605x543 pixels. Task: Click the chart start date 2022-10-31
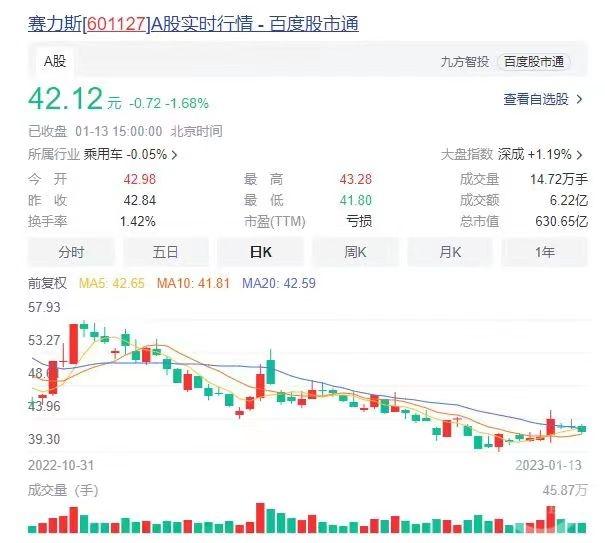coord(61,465)
